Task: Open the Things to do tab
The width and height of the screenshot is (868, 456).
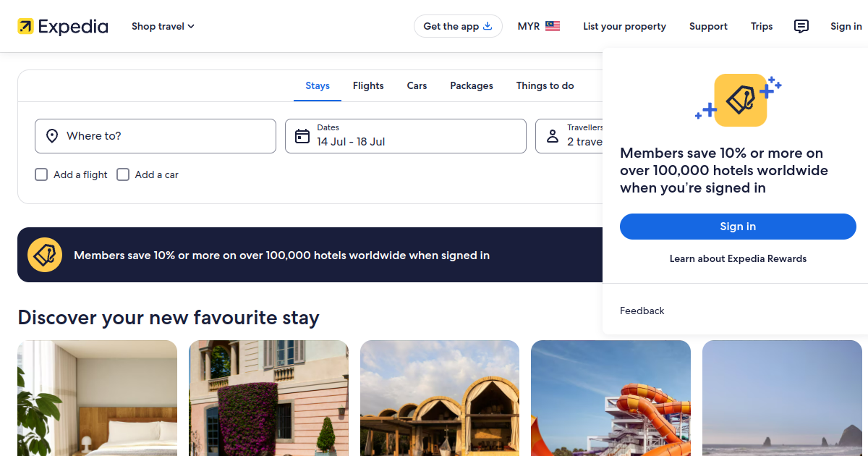Action: (545, 85)
